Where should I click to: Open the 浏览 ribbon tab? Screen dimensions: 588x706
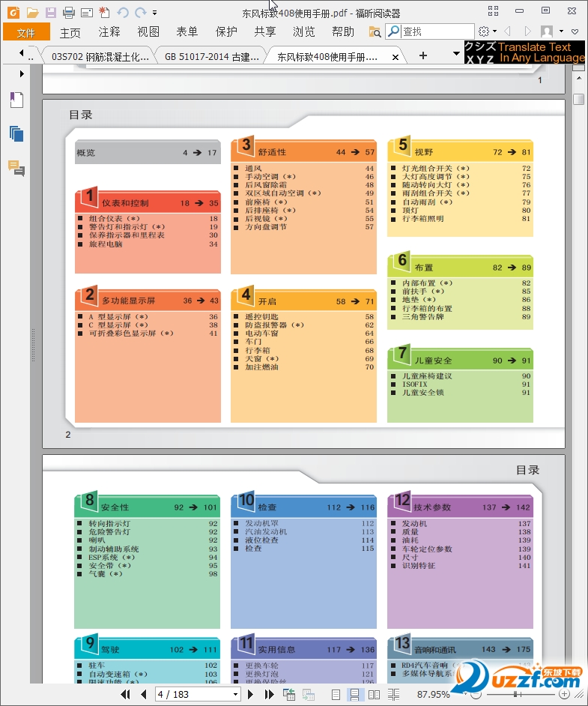(304, 32)
